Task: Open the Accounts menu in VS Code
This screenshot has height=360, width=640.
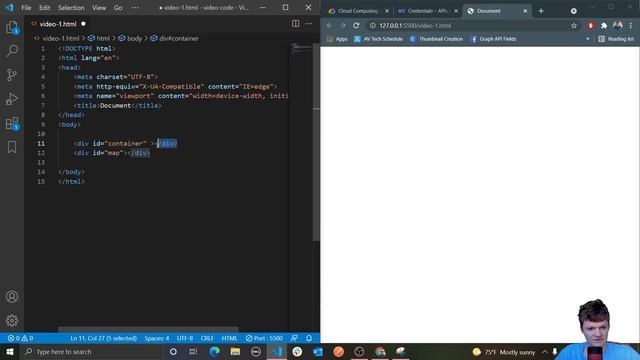Action: (12, 296)
